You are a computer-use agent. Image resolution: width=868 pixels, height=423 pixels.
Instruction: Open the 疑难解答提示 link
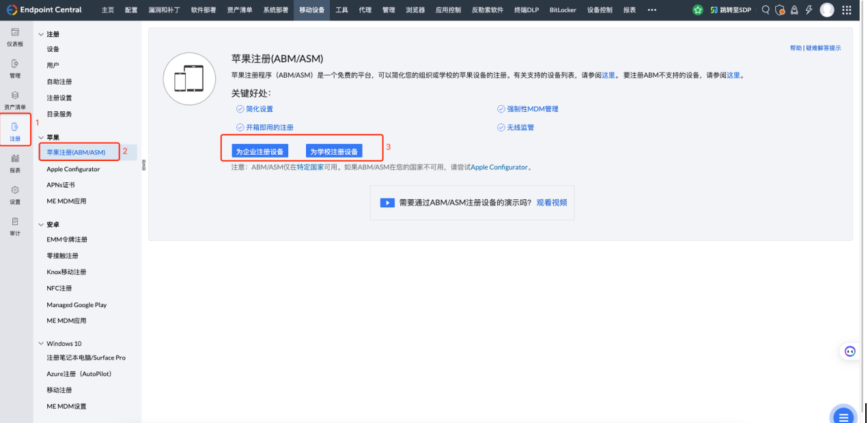pyautogui.click(x=823, y=48)
